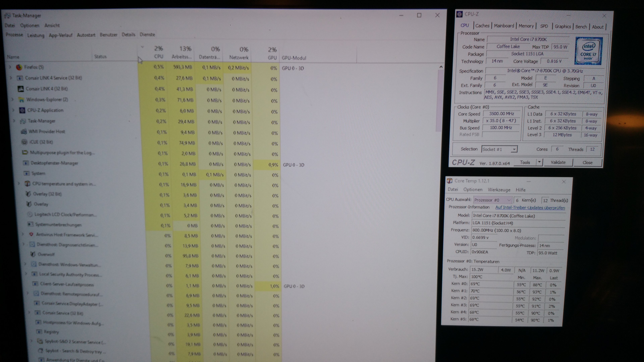Click the Tools button in CPU-Z
The width and height of the screenshot is (644, 362).
coord(525,162)
